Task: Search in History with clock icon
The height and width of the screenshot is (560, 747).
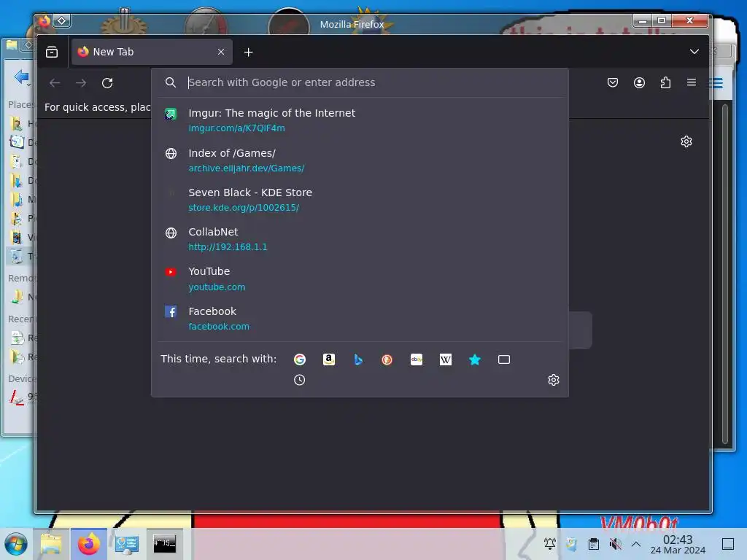Action: tap(299, 380)
